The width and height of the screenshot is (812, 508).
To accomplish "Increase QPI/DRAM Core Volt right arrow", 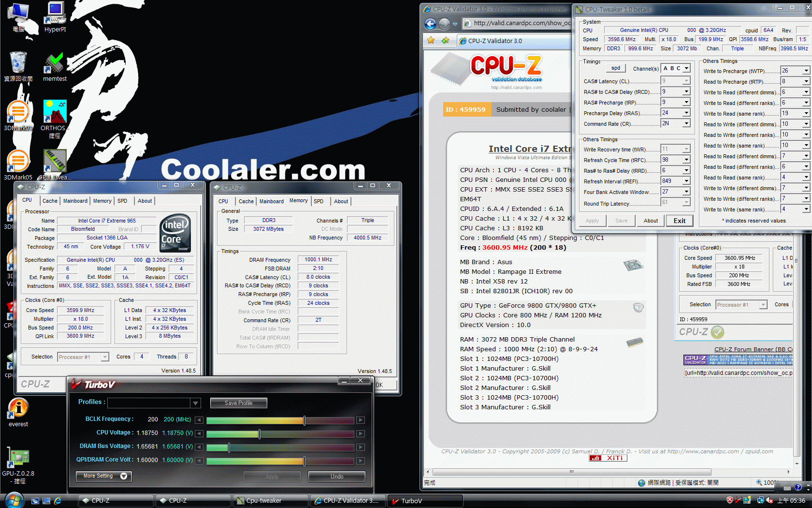I will pyautogui.click(x=361, y=461).
